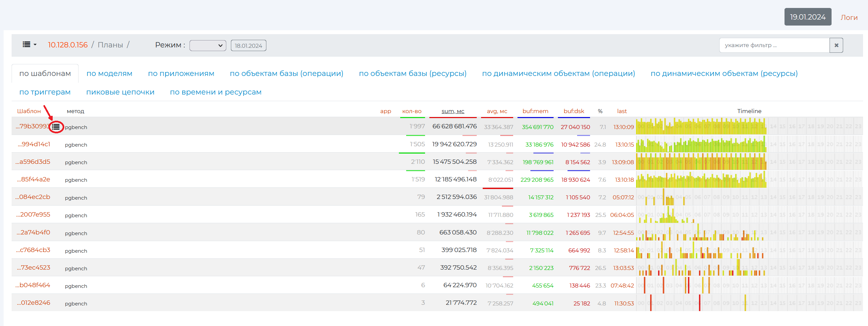Select the пиковые цепочки tab
868x326 pixels.
[x=120, y=92]
